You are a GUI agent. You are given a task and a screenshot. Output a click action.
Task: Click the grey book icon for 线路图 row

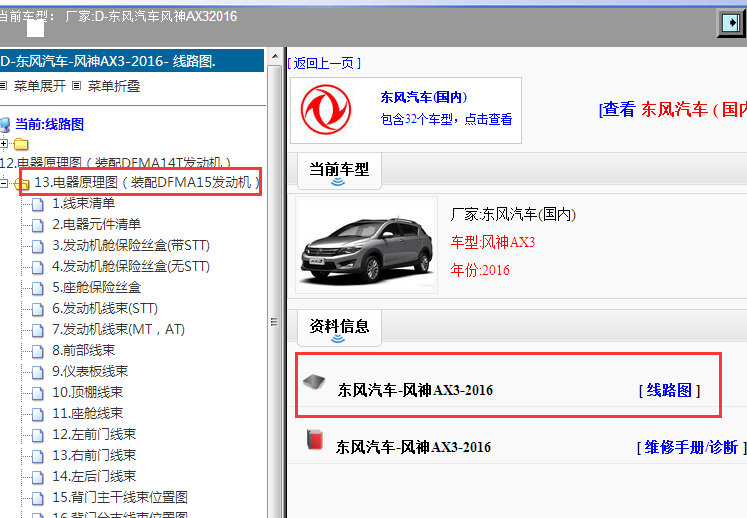click(314, 382)
